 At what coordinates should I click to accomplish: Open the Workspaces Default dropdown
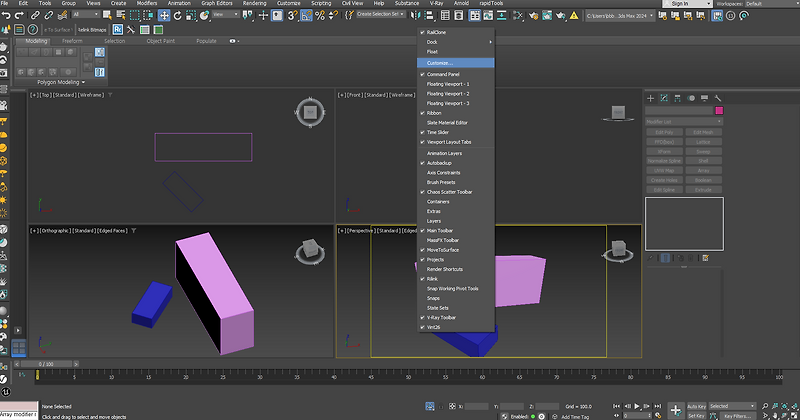(770, 4)
